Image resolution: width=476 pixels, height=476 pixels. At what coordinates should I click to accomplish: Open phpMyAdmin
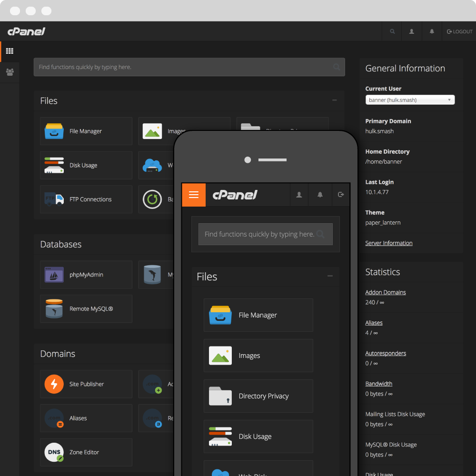(86, 275)
